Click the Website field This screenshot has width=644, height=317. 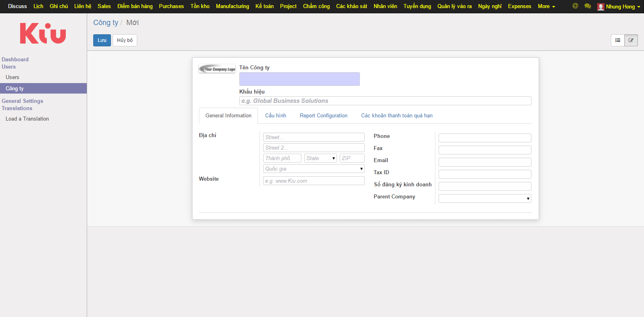(x=314, y=181)
